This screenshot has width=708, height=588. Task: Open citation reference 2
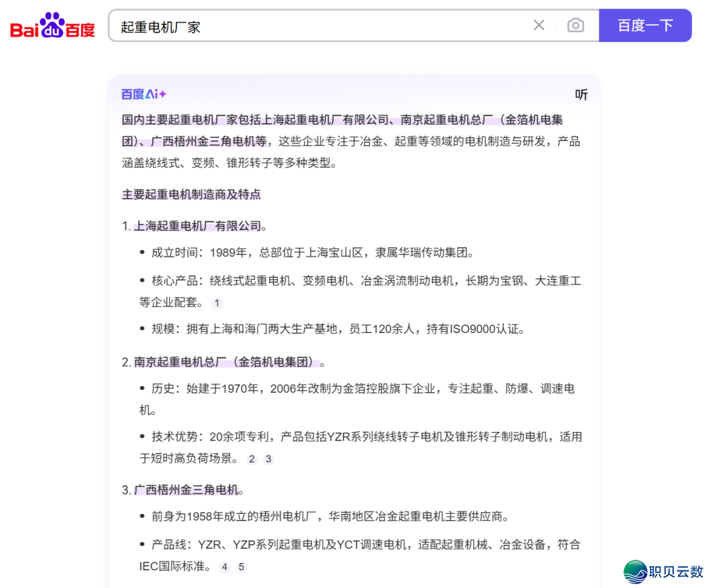252,460
